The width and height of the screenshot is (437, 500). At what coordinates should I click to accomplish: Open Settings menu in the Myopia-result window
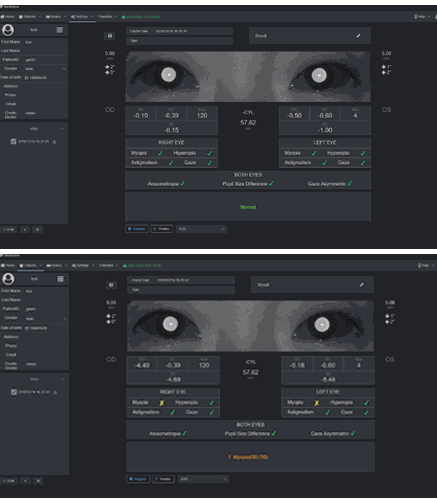coord(83,266)
